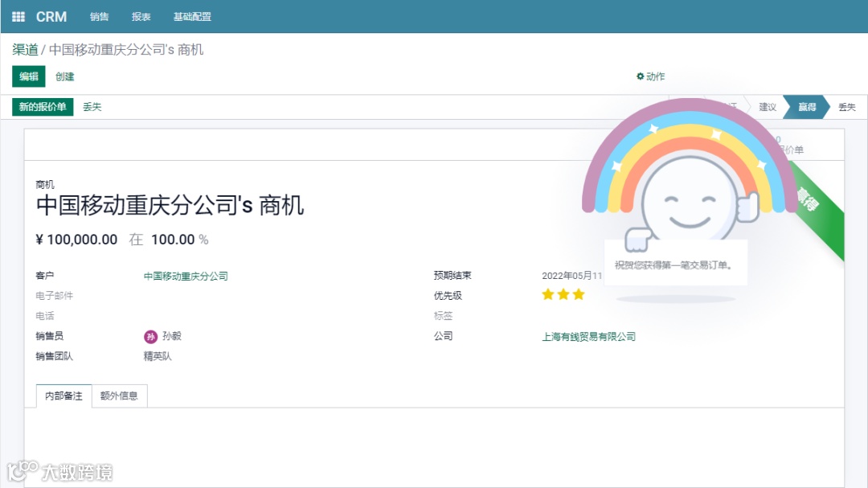The height and width of the screenshot is (488, 868).
Task: Click the CRM app title
Action: coord(51,17)
